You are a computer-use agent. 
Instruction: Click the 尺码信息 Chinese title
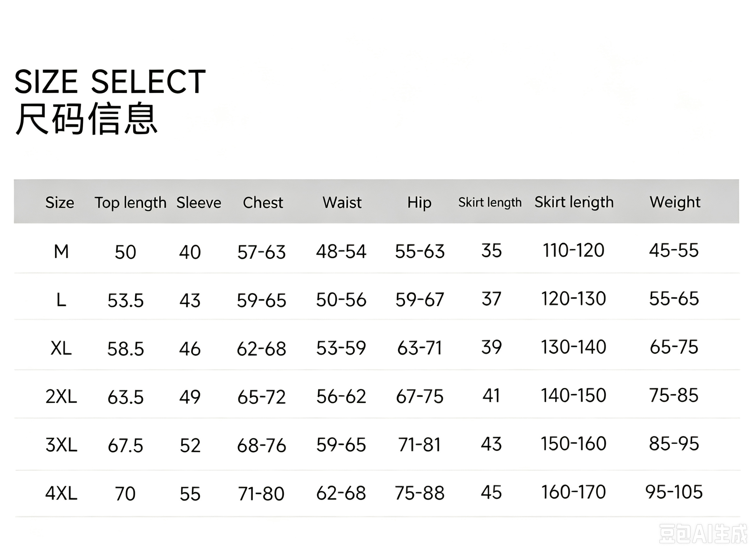click(x=86, y=119)
